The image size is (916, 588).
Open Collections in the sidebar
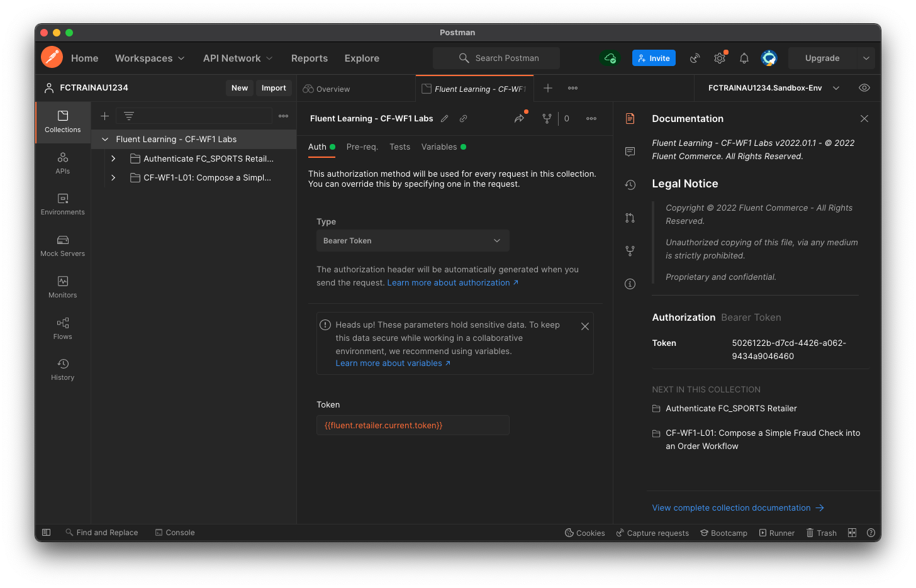(63, 122)
